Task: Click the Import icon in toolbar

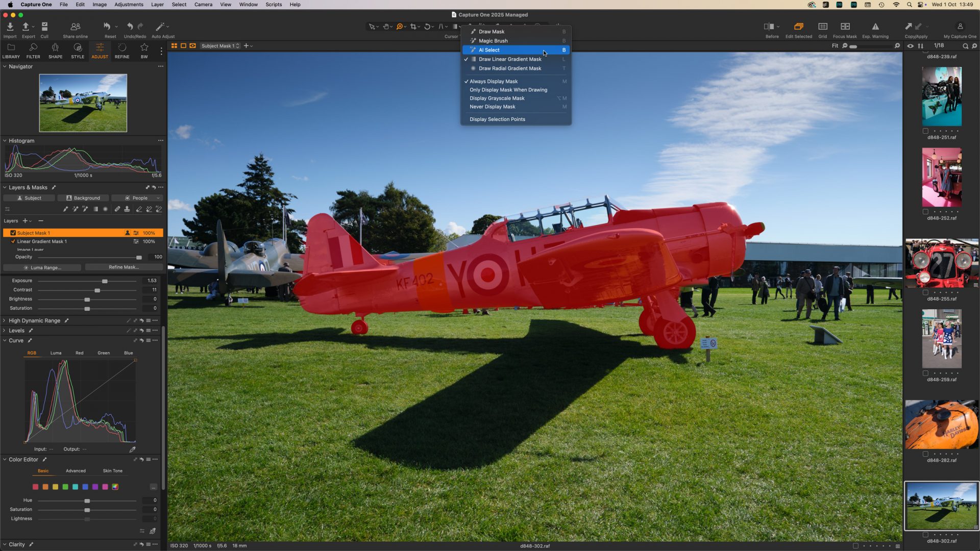Action: tap(10, 27)
